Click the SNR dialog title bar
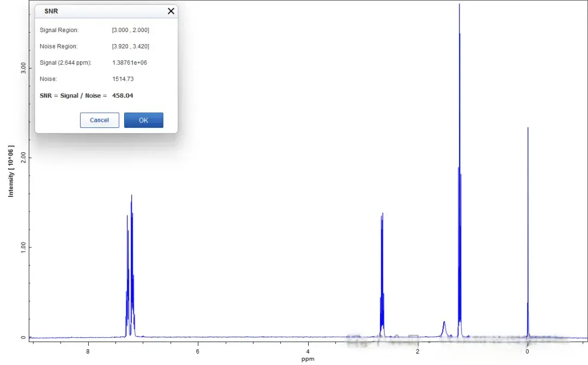Image resolution: width=588 pixels, height=365 pixels. pyautogui.click(x=98, y=11)
